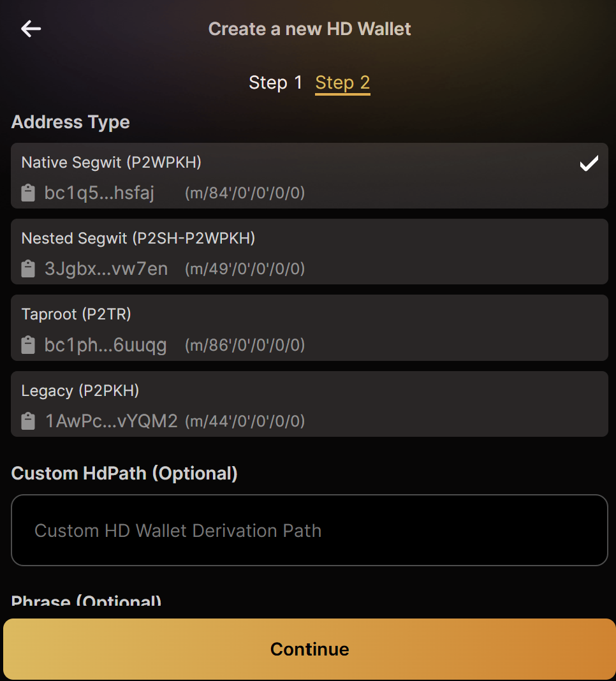The height and width of the screenshot is (681, 616).
Task: Copy the Nested Segwit 3Jgbx address
Action: coord(28,269)
